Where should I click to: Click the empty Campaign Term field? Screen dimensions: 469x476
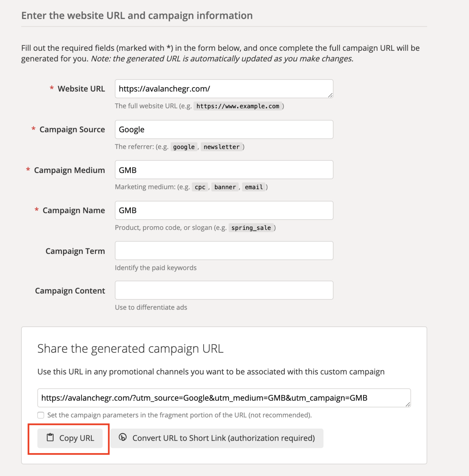click(224, 250)
